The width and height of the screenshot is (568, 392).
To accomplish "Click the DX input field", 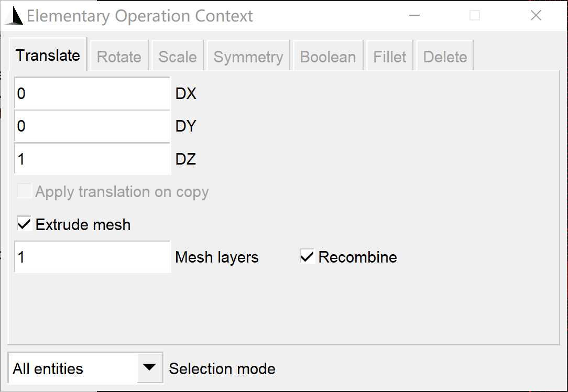I will (x=92, y=94).
